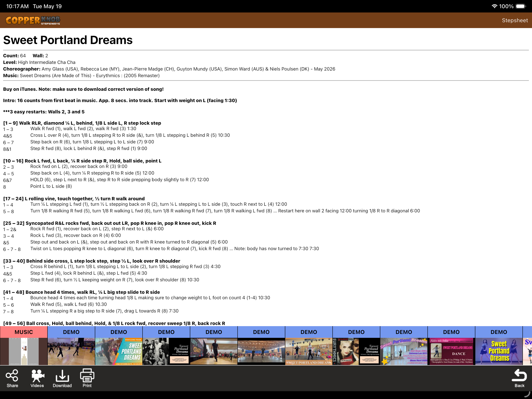Play the black-and-white group photo demo
This screenshot has height=399, width=532.
tap(166, 352)
